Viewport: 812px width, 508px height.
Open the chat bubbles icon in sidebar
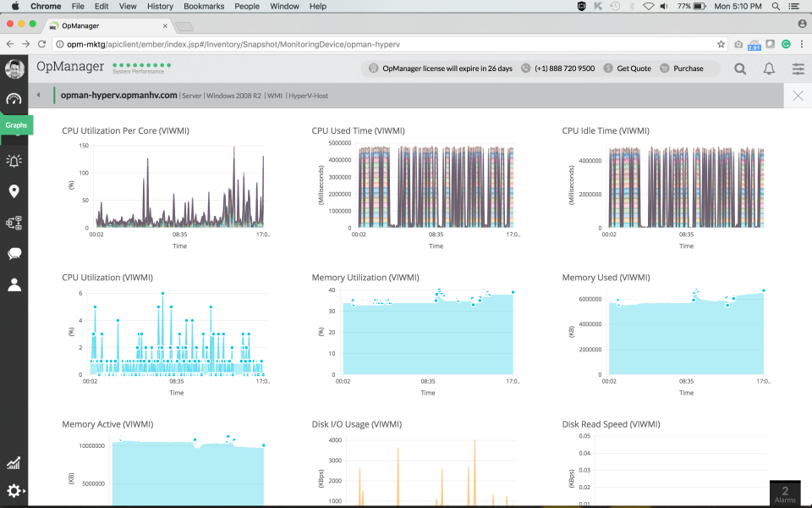[x=14, y=253]
